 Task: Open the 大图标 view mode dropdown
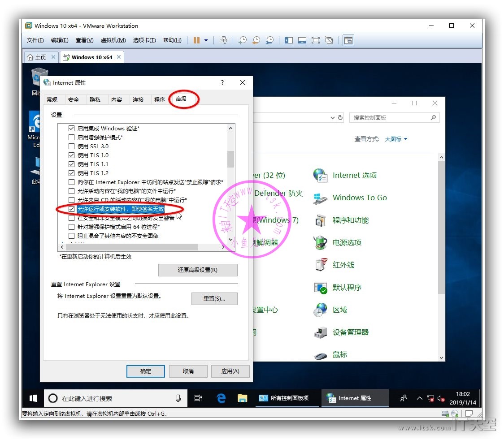pyautogui.click(x=396, y=139)
